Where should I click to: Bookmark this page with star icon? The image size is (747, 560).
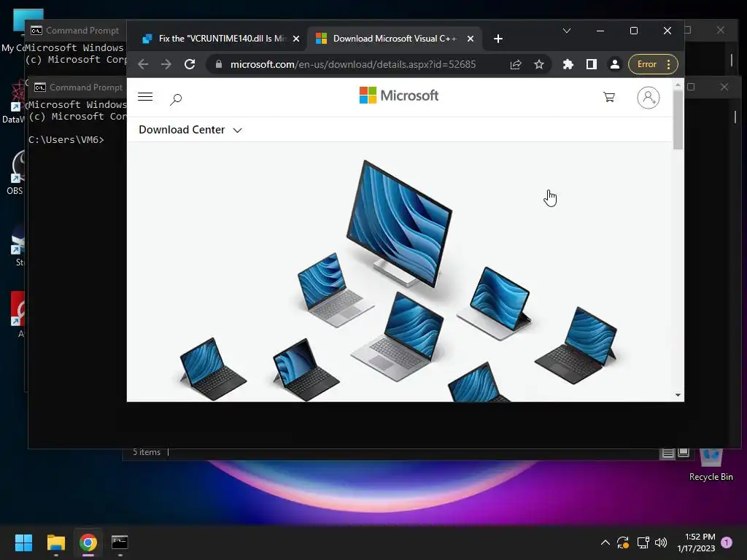coord(539,64)
